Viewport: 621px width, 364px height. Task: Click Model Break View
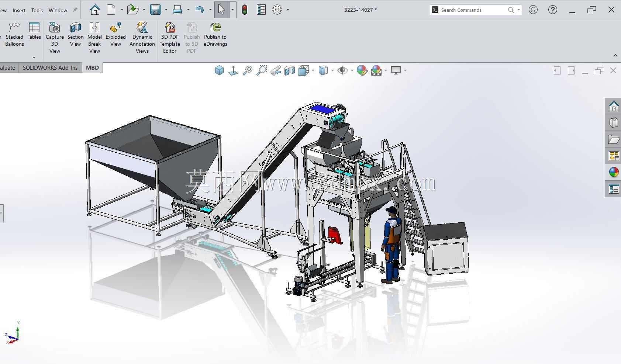(x=94, y=38)
